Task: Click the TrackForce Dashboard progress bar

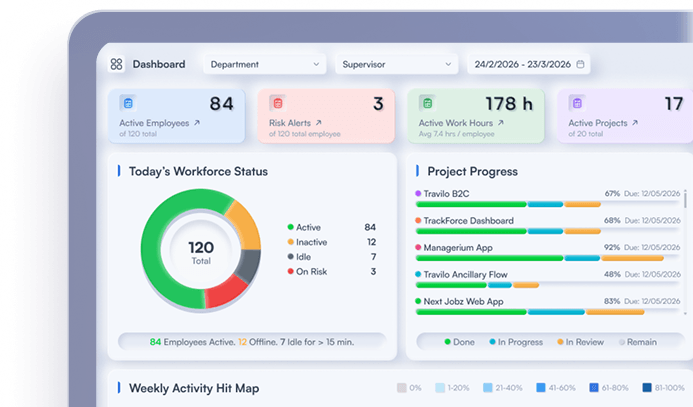Action: [x=547, y=231]
